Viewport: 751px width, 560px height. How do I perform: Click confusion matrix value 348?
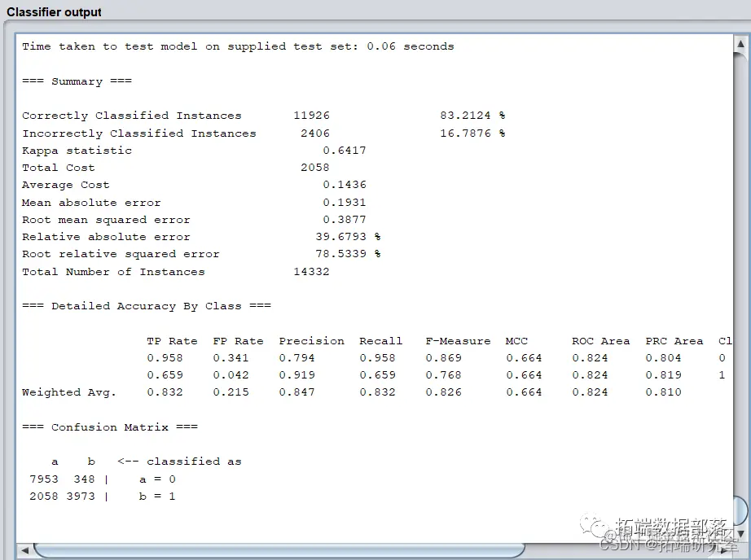tap(84, 479)
